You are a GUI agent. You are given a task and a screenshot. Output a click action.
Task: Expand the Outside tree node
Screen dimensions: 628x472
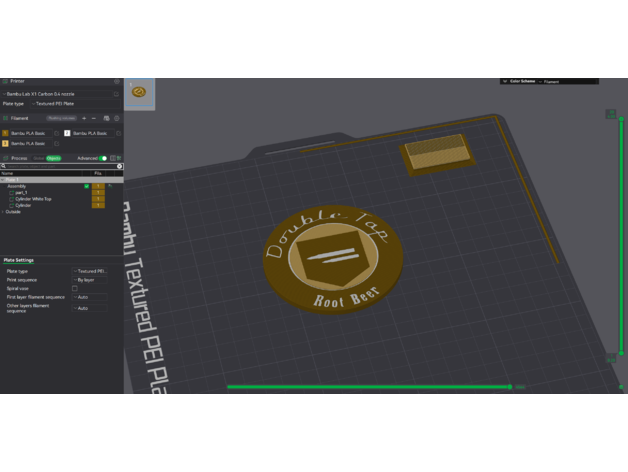click(3, 211)
